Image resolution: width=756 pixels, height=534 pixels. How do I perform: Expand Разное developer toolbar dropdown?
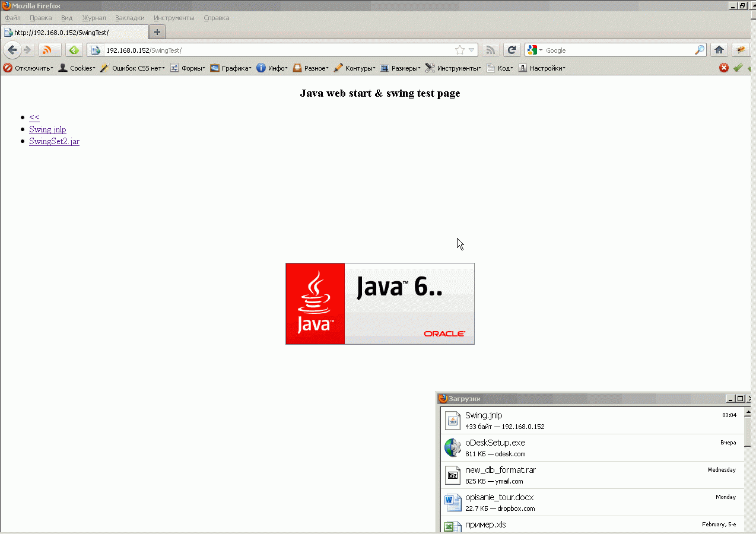tap(311, 68)
